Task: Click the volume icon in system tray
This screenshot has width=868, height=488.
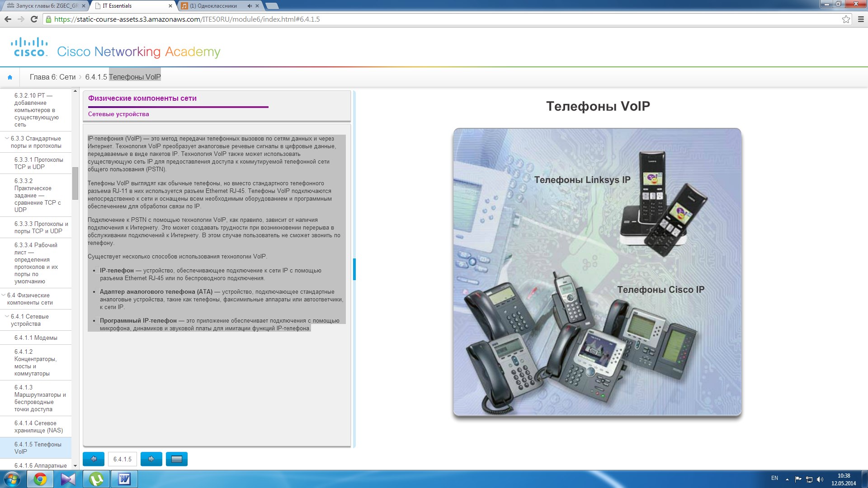Action: 820,479
